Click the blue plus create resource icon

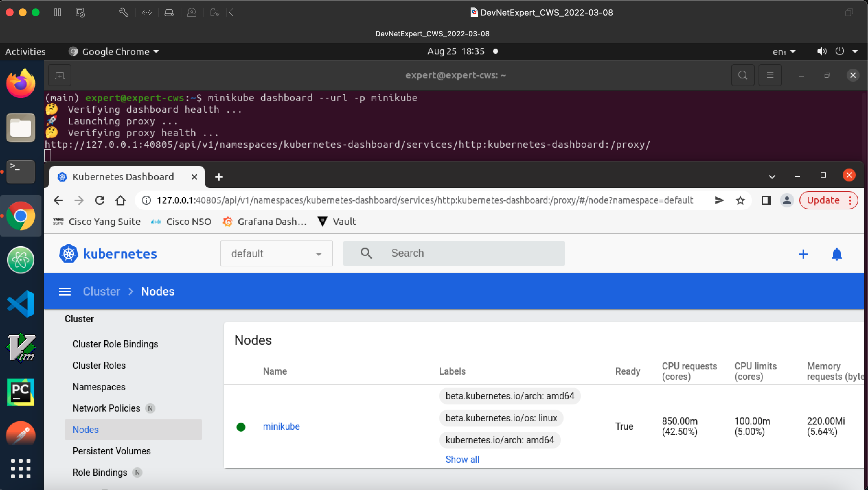pyautogui.click(x=803, y=254)
